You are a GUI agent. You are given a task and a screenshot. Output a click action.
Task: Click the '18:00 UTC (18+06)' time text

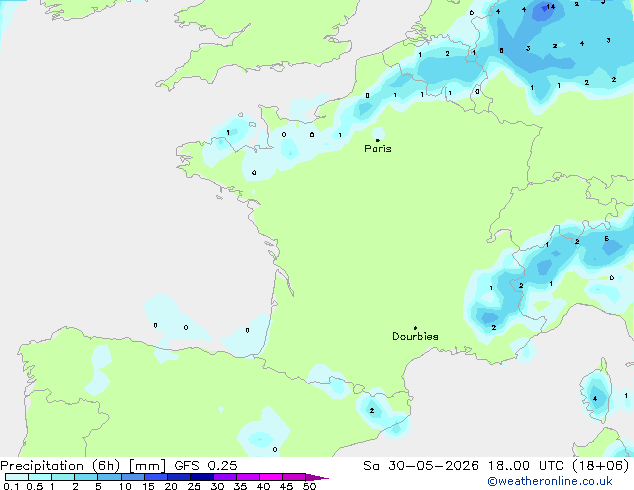[558, 466]
